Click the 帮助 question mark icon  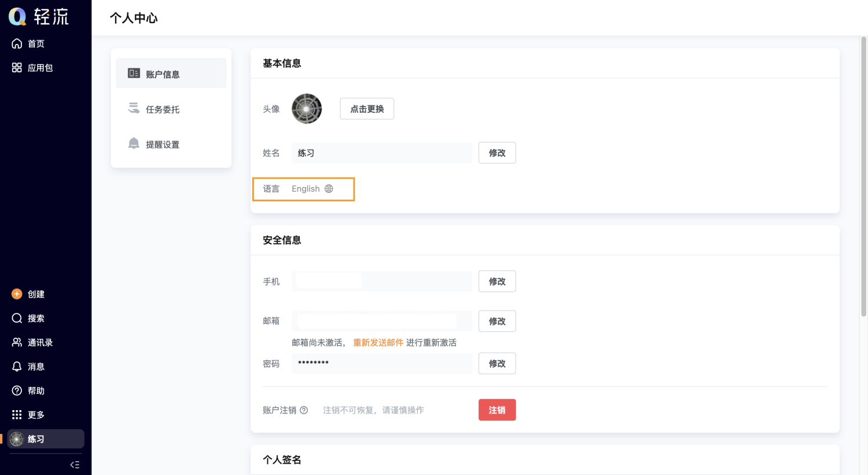pos(17,391)
